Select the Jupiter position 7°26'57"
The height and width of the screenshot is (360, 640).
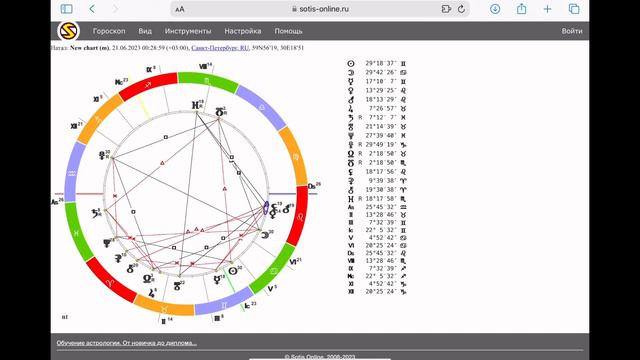point(381,109)
